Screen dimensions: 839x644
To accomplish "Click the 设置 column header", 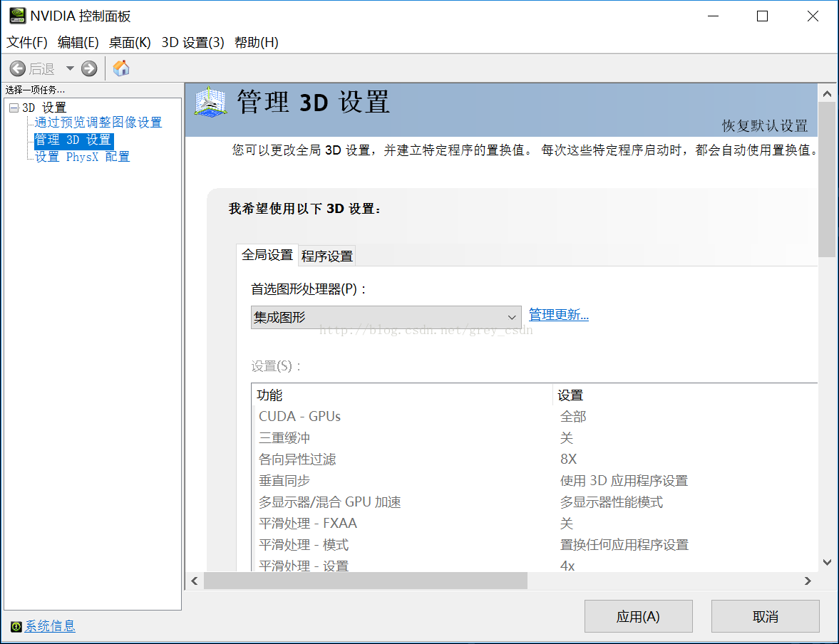I will click(x=686, y=395).
